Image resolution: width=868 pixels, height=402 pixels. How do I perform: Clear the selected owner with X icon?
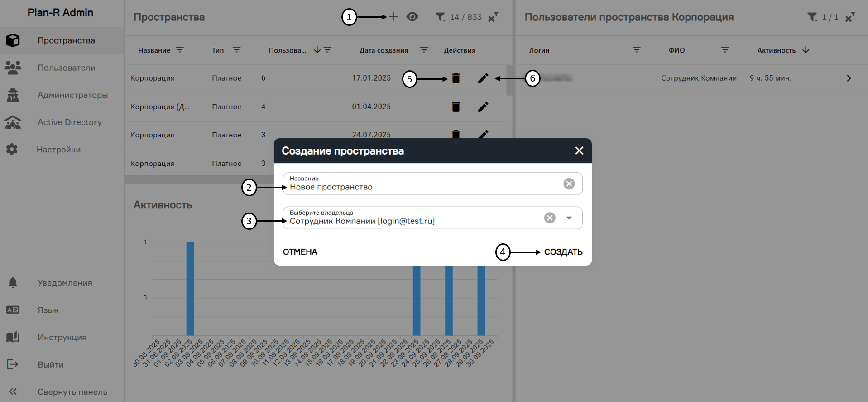pos(550,218)
